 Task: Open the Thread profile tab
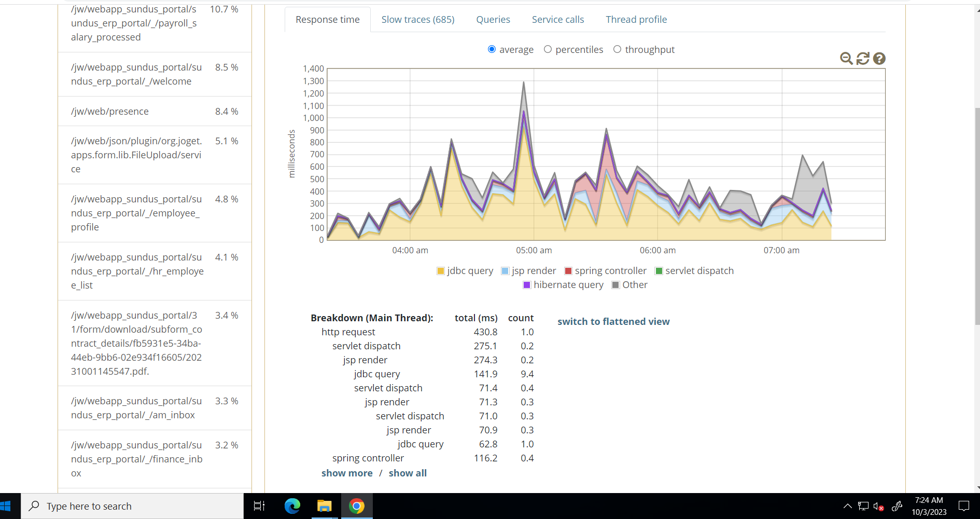point(636,20)
